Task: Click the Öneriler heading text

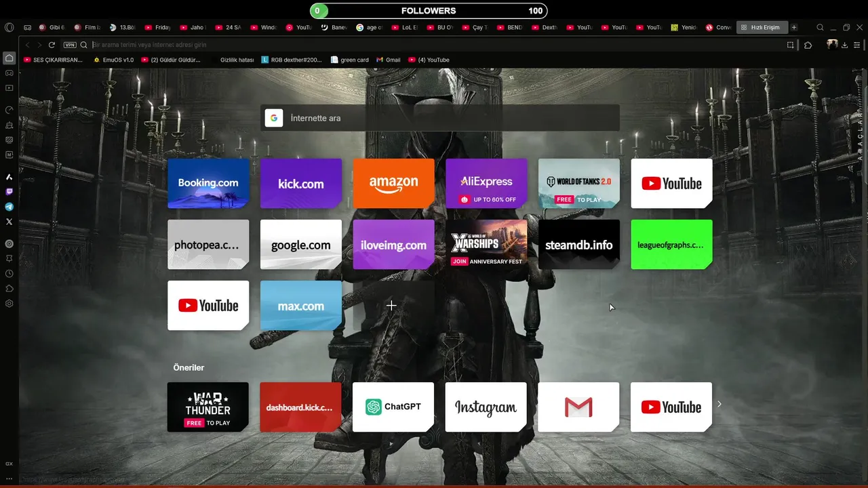Action: click(189, 367)
